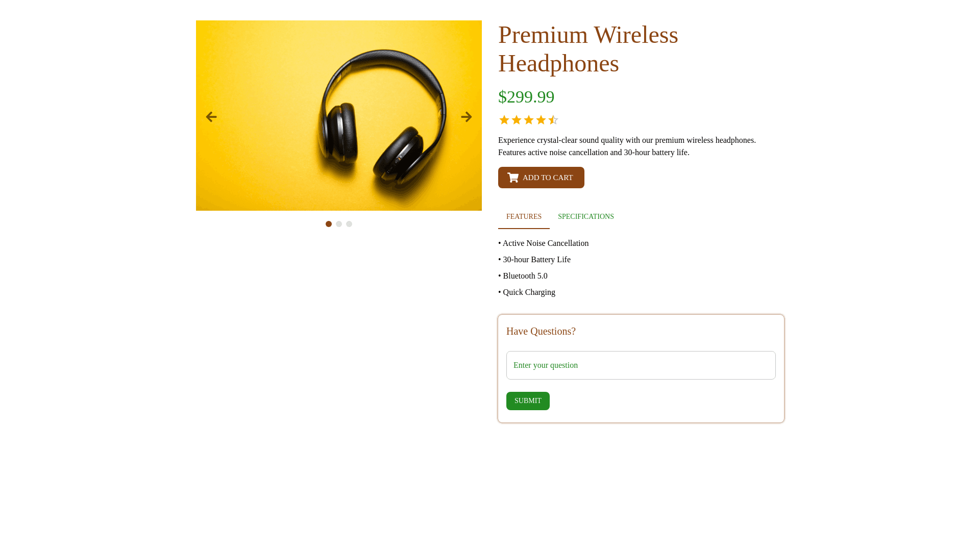The width and height of the screenshot is (980, 551).
Task: Select the third carousel indicator dot
Action: (x=349, y=224)
